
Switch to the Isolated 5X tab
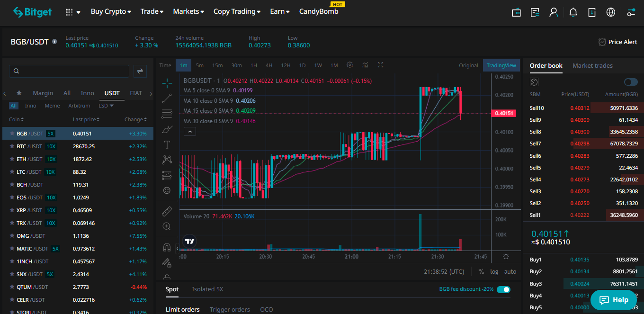207,289
